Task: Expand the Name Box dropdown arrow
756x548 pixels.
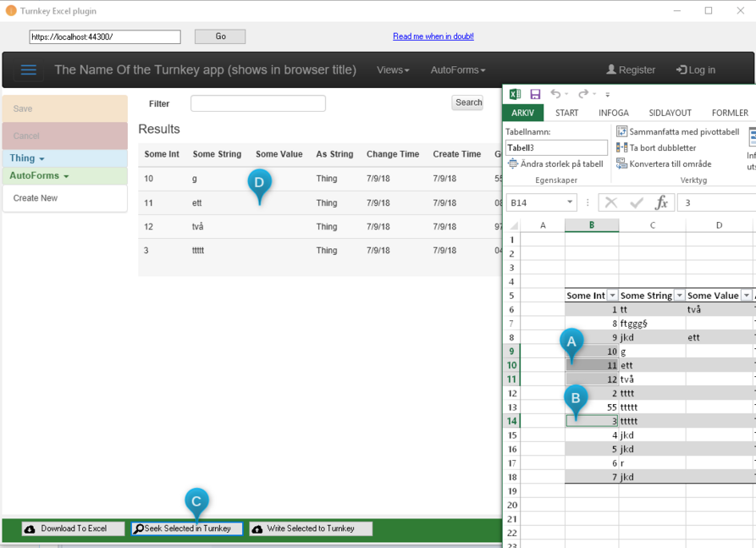Action: 570,203
